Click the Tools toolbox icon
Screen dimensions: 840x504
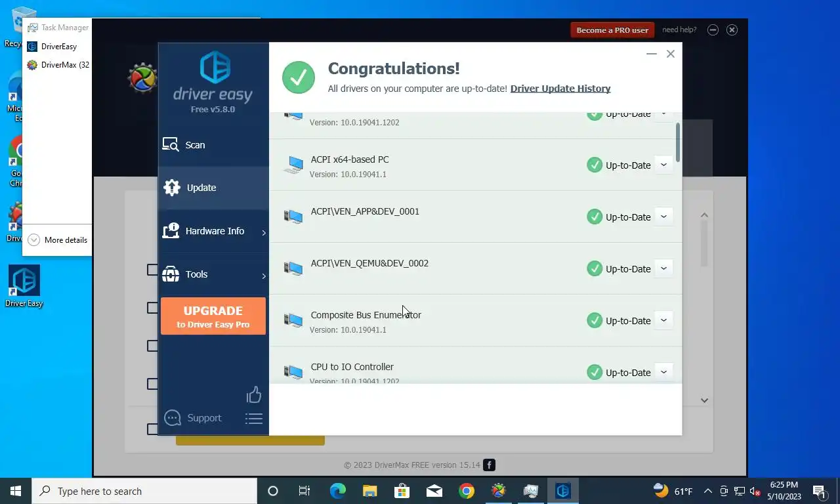point(171,274)
